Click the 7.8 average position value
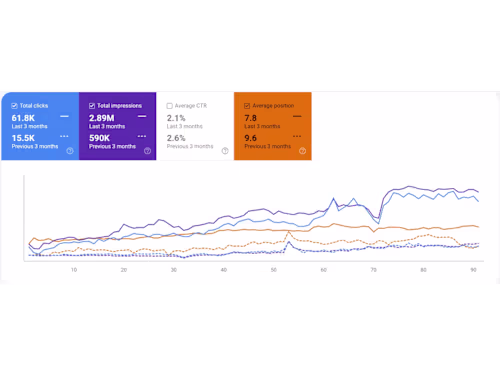 tap(250, 118)
